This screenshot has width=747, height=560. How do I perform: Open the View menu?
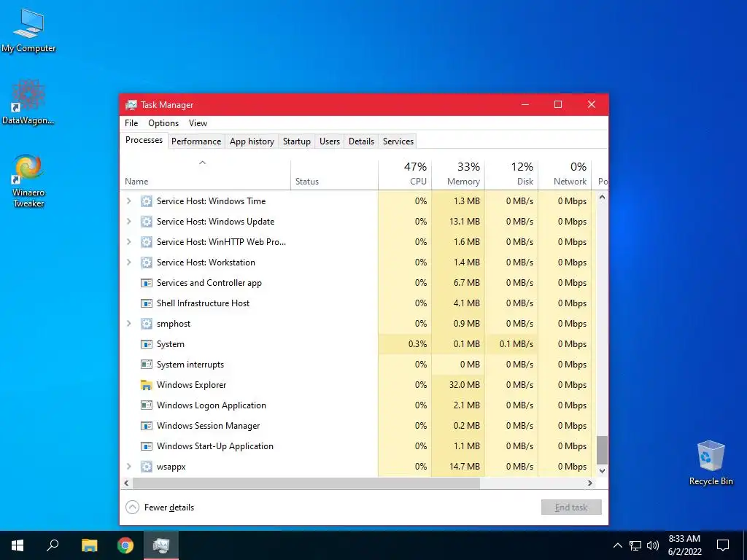pos(198,122)
